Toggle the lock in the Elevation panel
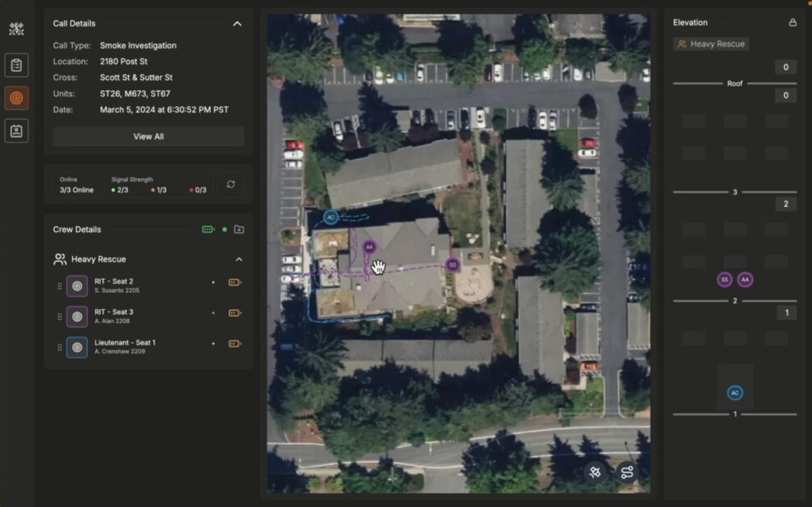Image resolution: width=812 pixels, height=507 pixels. tap(792, 23)
